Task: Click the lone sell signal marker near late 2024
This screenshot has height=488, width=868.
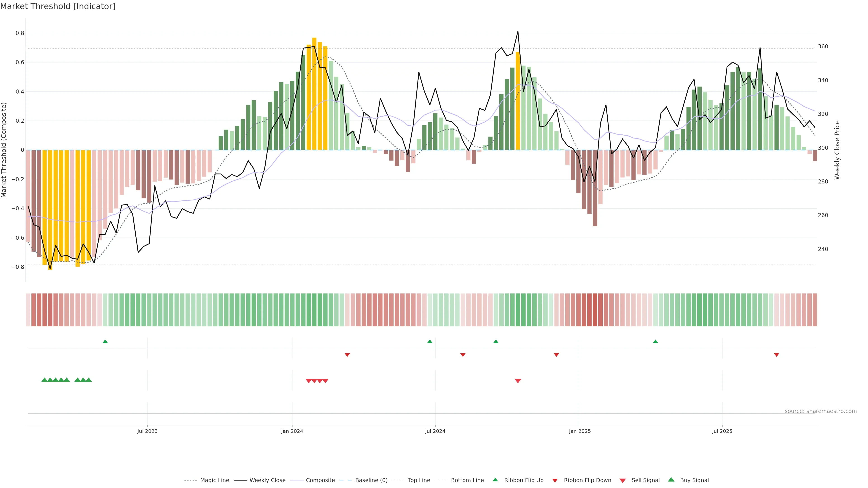Action: 518,381
